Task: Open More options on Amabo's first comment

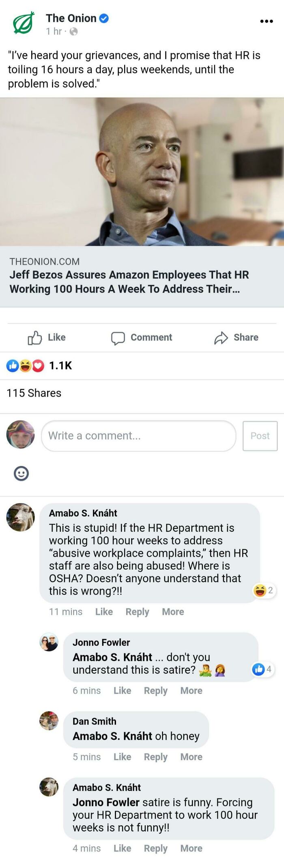Action: (x=173, y=612)
